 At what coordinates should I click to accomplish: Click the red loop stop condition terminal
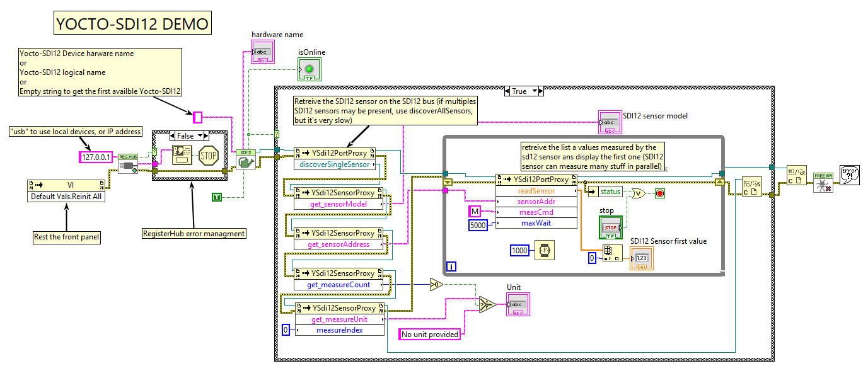[660, 193]
